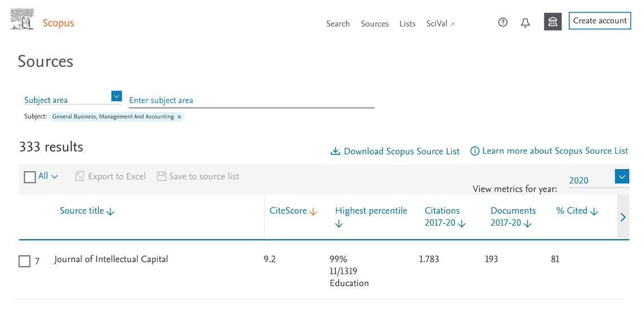Click the % Cited column header
The width and height of the screenshot is (644, 311).
pos(572,210)
